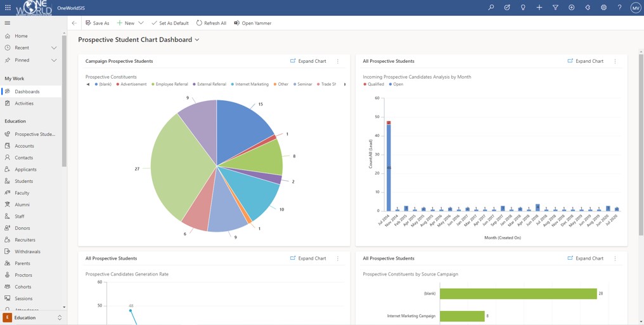Collapse the sidebar with hamburger icon
Viewport: 644px width, 325px height.
8,23
